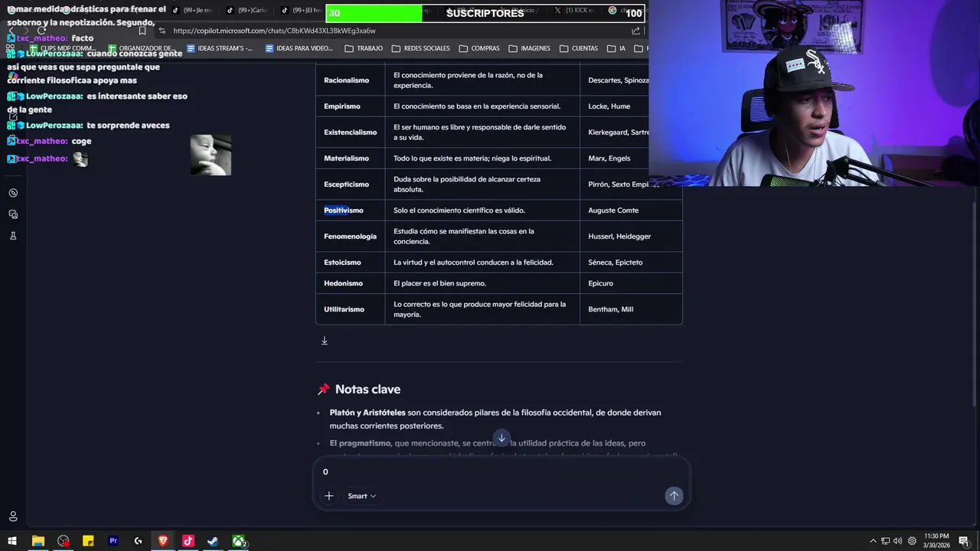The image size is (980, 551).
Task: Open Sticky Notes from the taskbar
Action: (88, 541)
